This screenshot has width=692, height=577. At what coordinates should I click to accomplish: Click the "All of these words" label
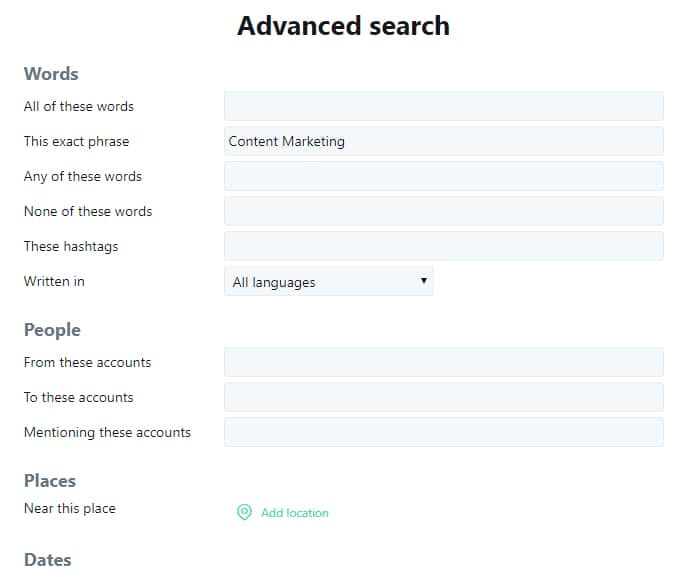tap(79, 106)
